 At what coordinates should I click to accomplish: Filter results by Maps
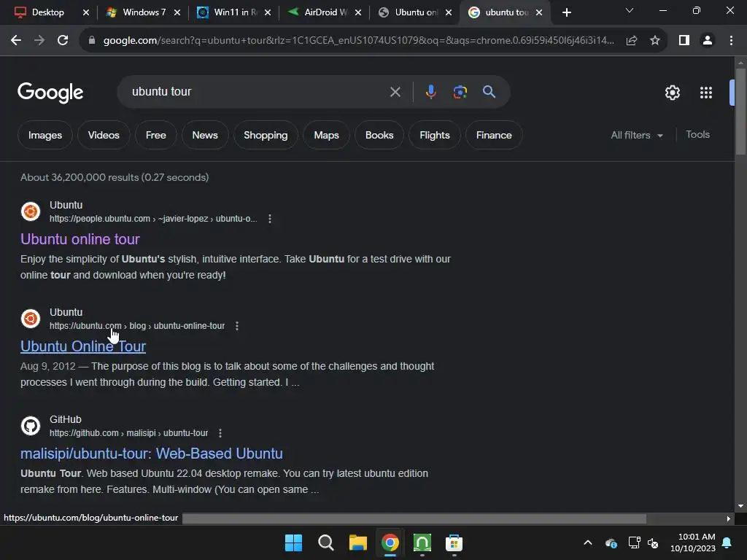pyautogui.click(x=326, y=135)
